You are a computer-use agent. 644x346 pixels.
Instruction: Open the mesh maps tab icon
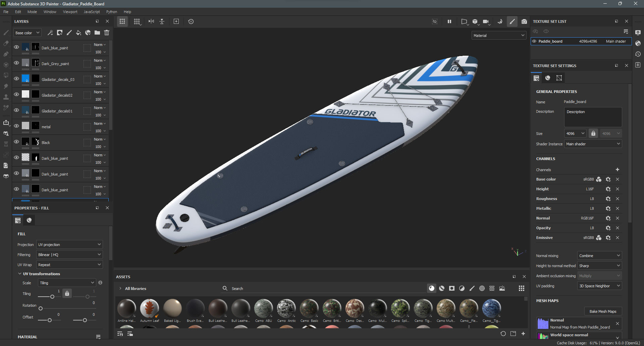[x=548, y=78]
